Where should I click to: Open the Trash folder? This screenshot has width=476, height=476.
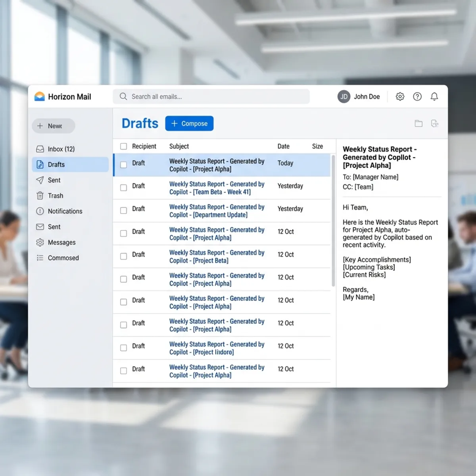[x=70, y=196]
